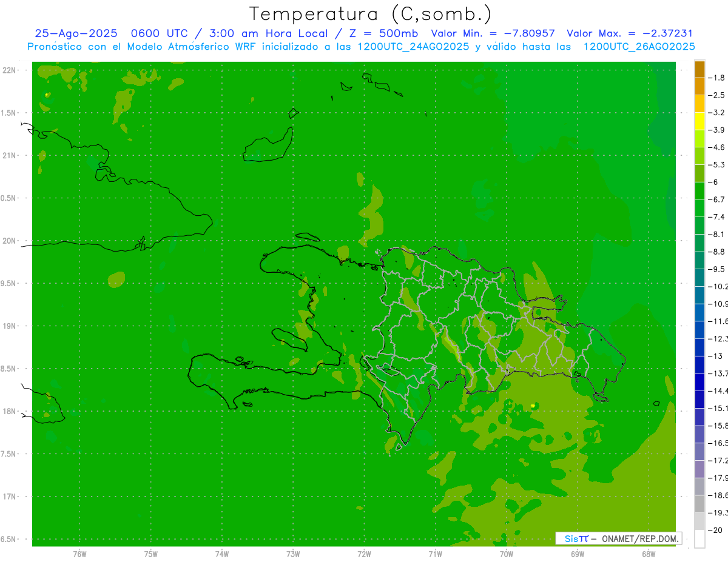Click the -3.9 colorbar label
The width and height of the screenshot is (728, 562).
[x=716, y=130]
